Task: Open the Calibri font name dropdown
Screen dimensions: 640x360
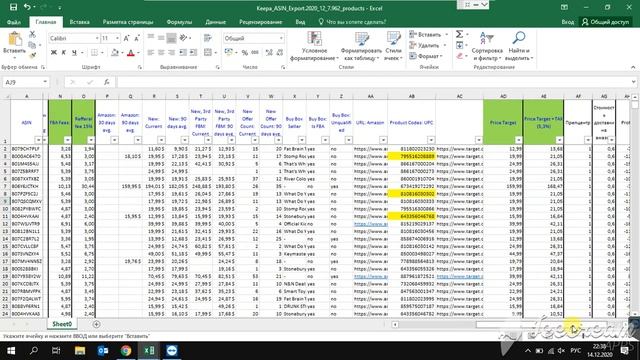Action: coord(97,38)
